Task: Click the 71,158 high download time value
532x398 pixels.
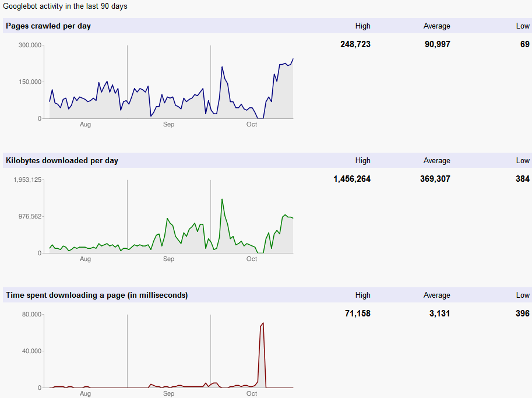Action: (x=357, y=314)
